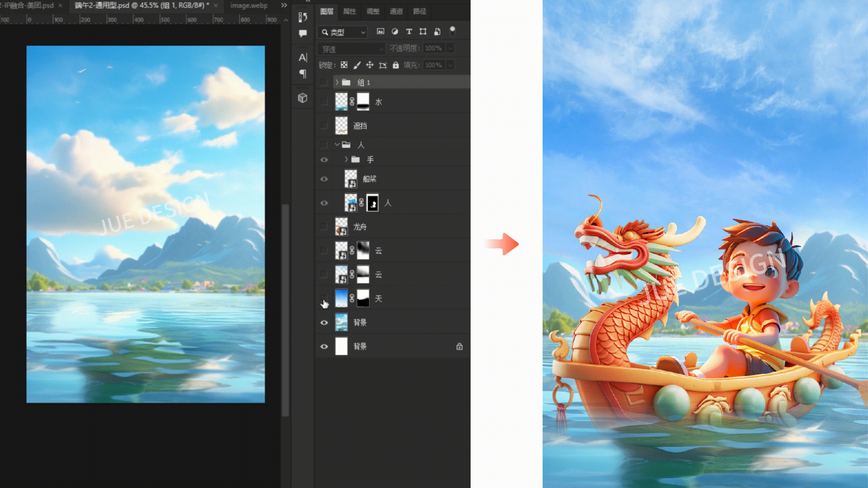
Task: Collapse the 人 group chevron
Action: (x=337, y=145)
